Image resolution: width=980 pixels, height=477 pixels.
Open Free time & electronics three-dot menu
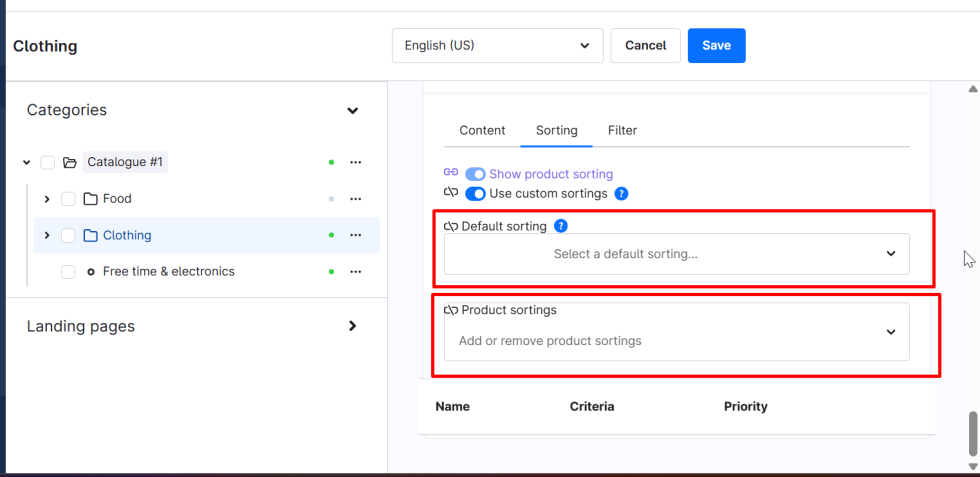click(x=355, y=272)
